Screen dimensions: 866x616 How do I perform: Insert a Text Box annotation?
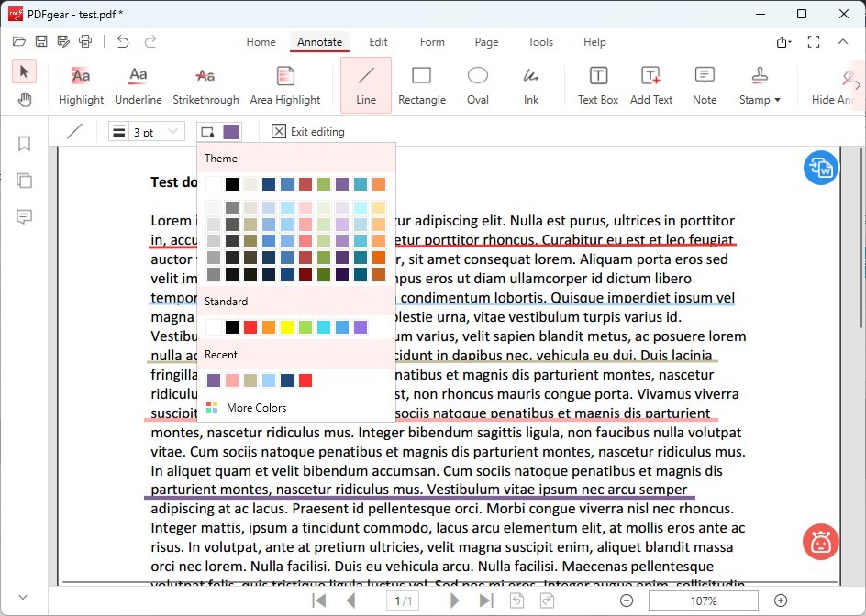(x=597, y=85)
